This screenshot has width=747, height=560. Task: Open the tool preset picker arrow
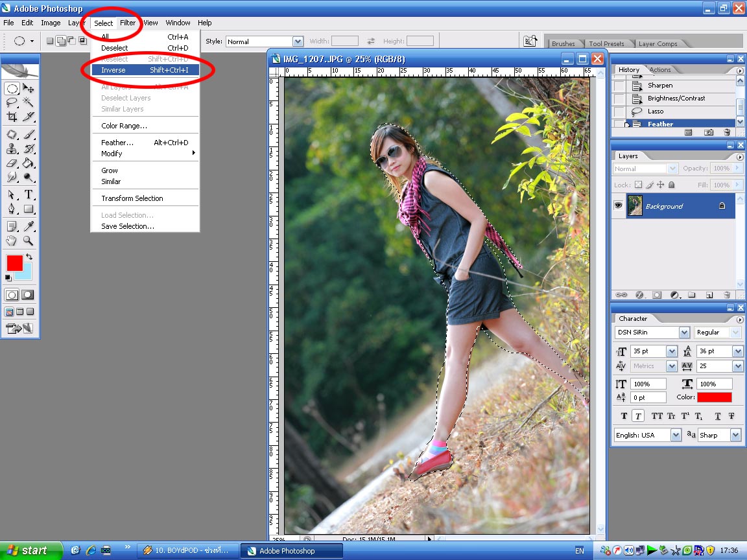(x=32, y=41)
